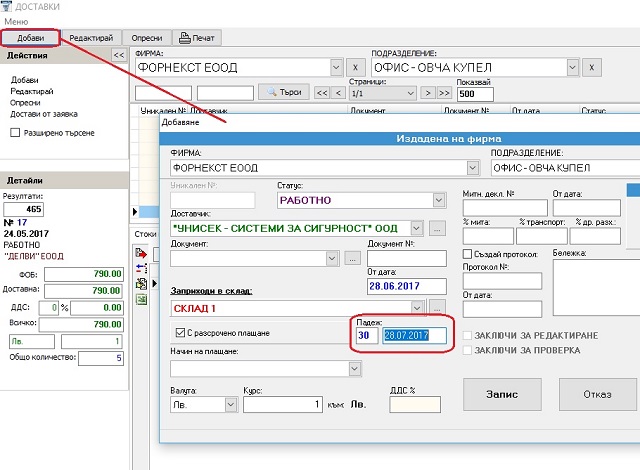
Task: Click the green Excel export icon
Action: pos(141,300)
